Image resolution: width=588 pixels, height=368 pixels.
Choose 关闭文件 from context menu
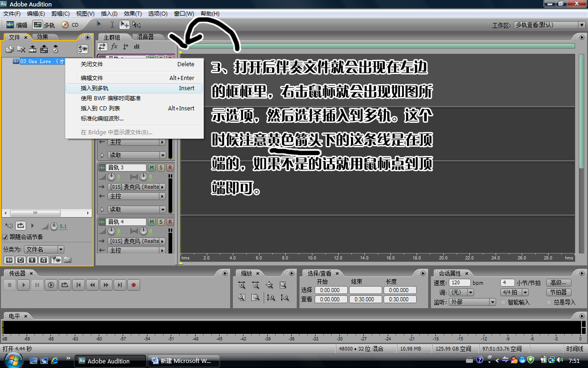point(134,64)
